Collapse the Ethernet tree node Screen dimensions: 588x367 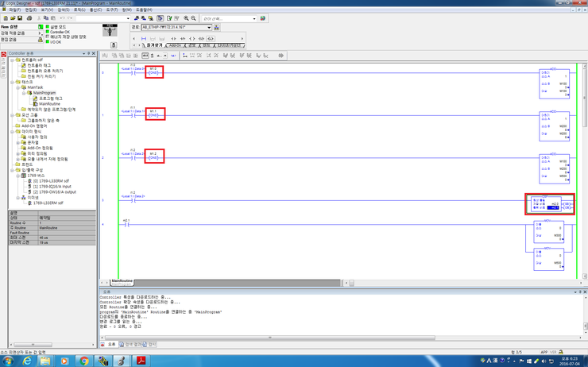pyautogui.click(x=17, y=198)
